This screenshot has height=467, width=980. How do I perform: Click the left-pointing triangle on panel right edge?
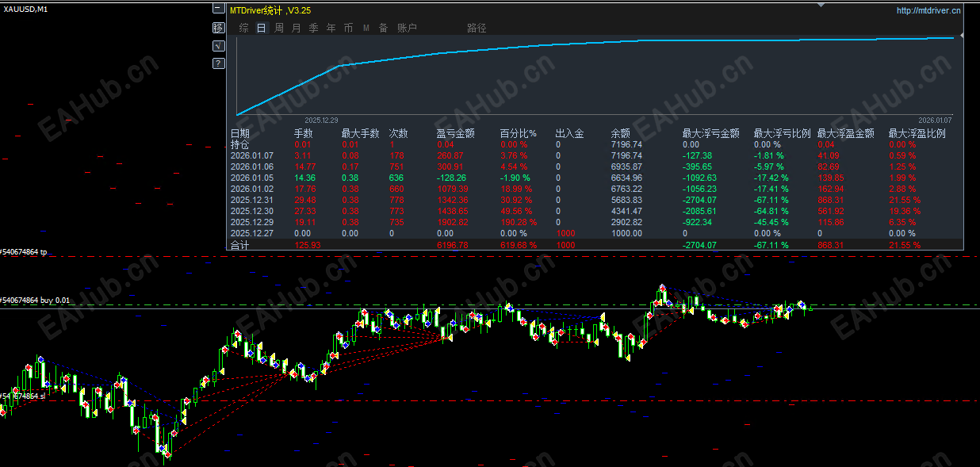tap(962, 36)
